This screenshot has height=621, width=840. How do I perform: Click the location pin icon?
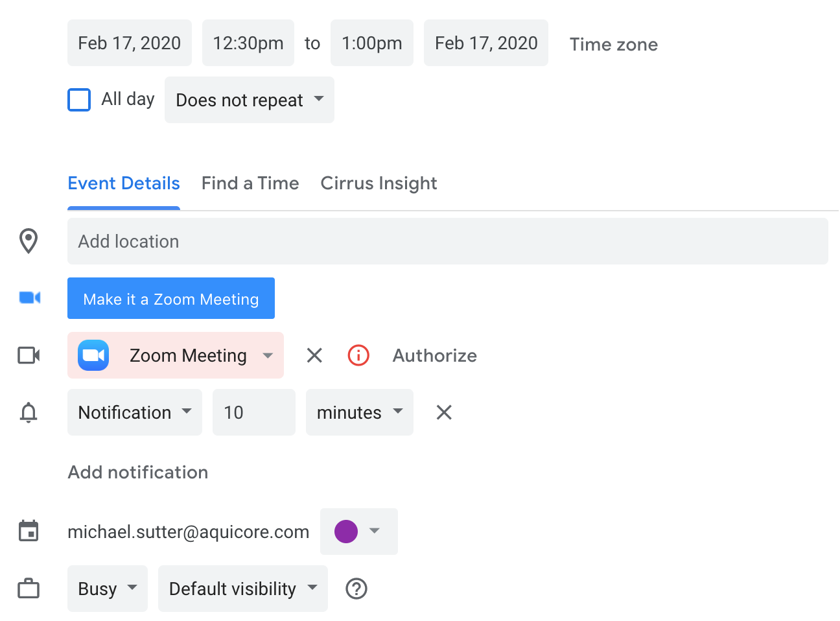(x=29, y=241)
